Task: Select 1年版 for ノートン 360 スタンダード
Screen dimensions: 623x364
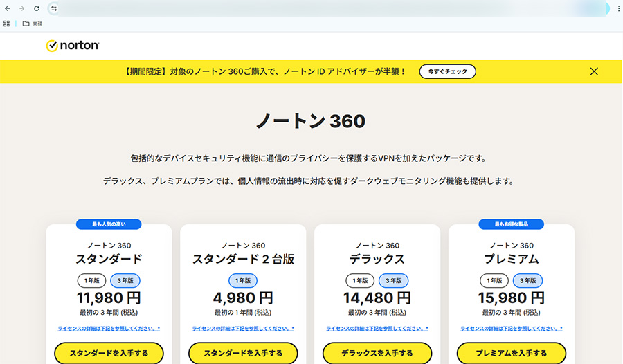Action: point(91,280)
